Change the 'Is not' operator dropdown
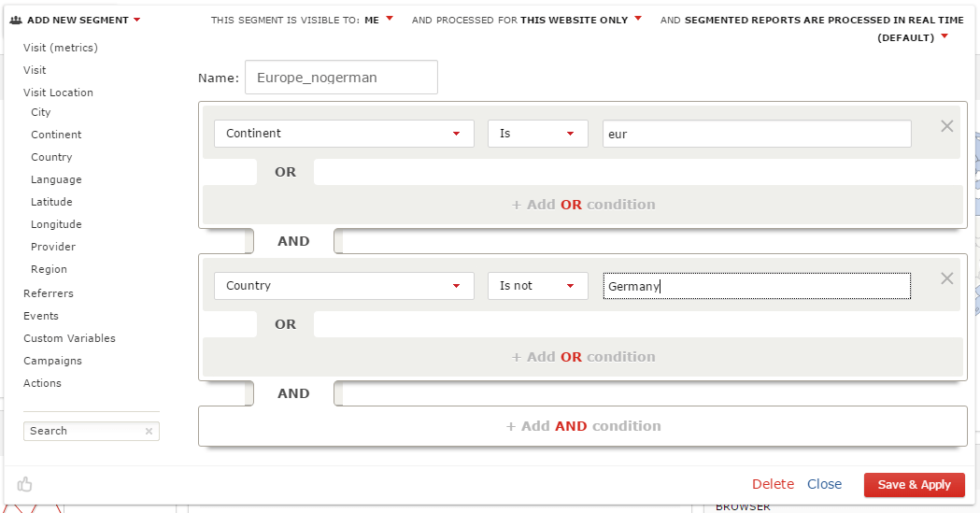 (537, 286)
